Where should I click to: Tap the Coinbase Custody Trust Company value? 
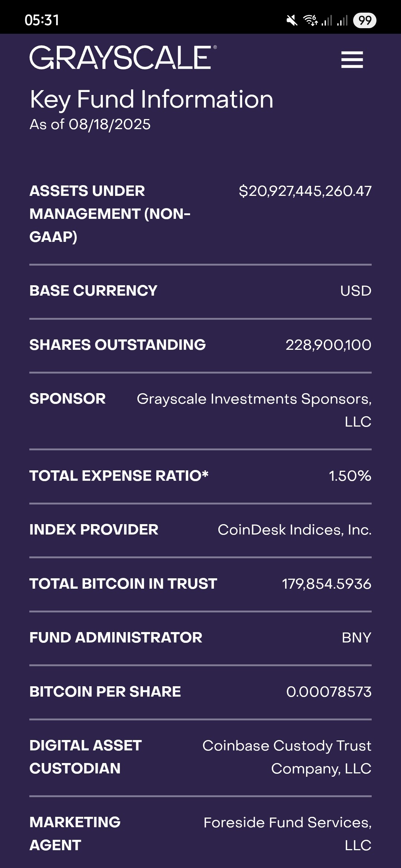pyautogui.click(x=287, y=757)
